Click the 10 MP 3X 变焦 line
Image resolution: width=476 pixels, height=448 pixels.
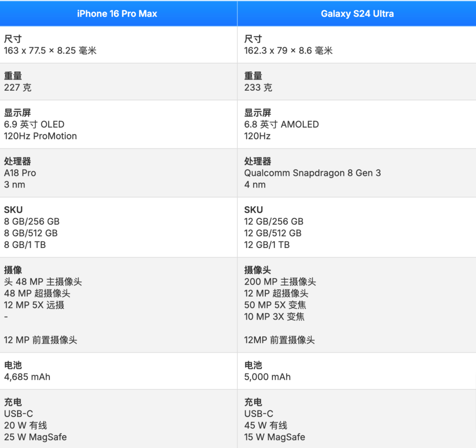[274, 317]
